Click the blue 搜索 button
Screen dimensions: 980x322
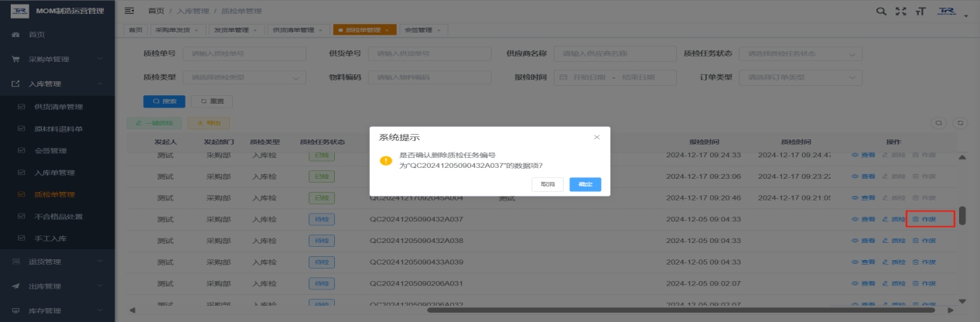click(x=164, y=101)
